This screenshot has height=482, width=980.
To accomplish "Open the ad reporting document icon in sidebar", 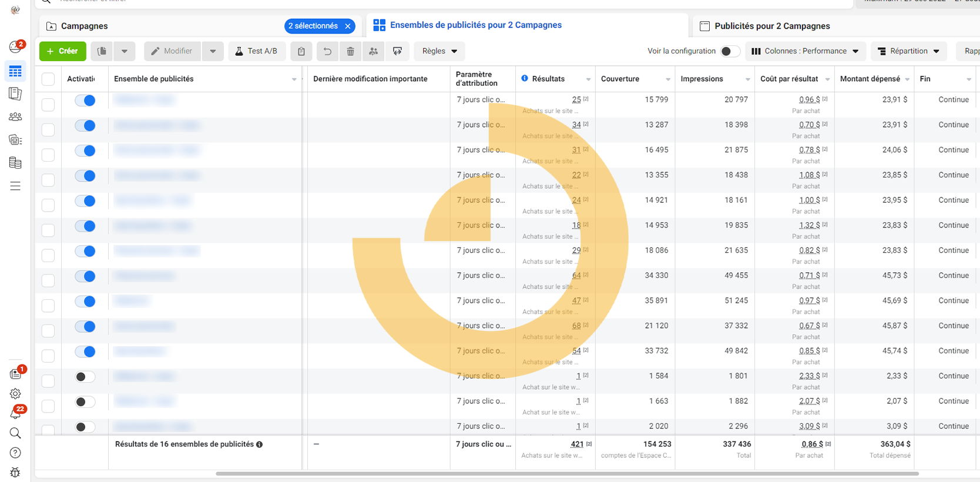I will pos(15,93).
